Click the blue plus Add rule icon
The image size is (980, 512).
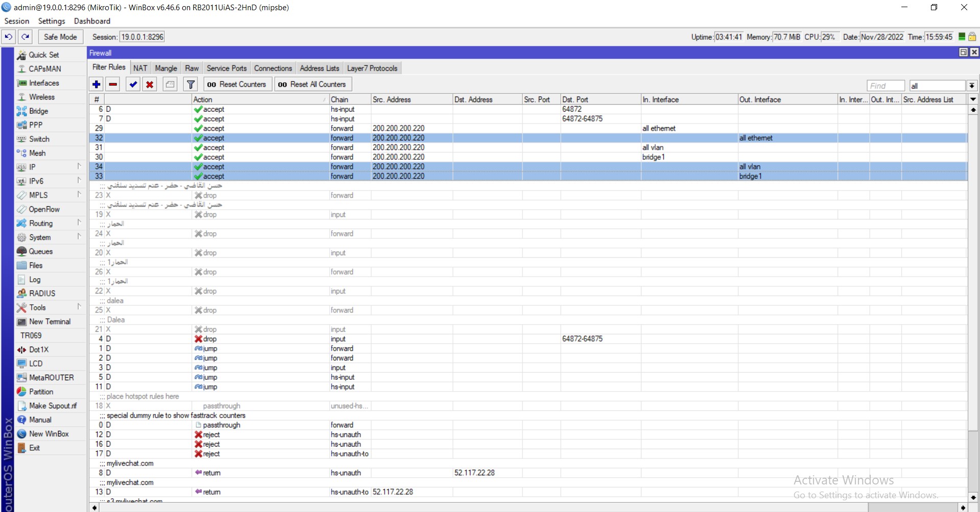click(x=97, y=84)
